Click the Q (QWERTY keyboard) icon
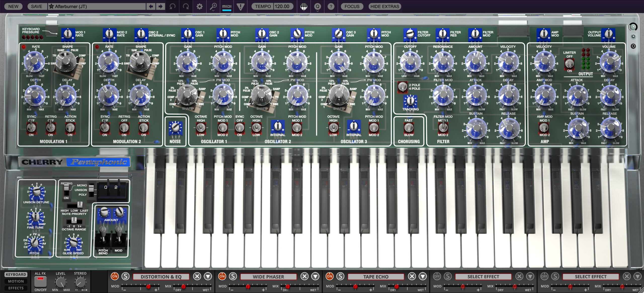Screen dimensions: 644x293 pyautogui.click(x=317, y=6)
